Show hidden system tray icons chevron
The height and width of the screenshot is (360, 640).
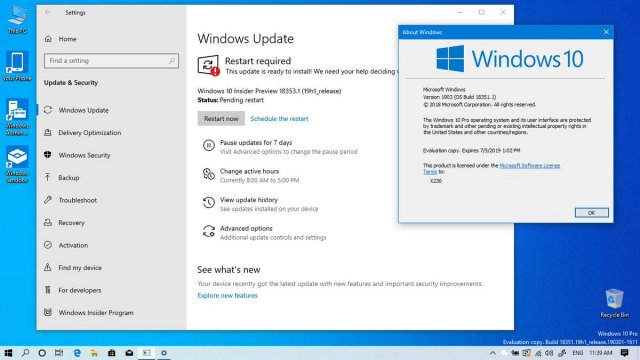[493, 353]
